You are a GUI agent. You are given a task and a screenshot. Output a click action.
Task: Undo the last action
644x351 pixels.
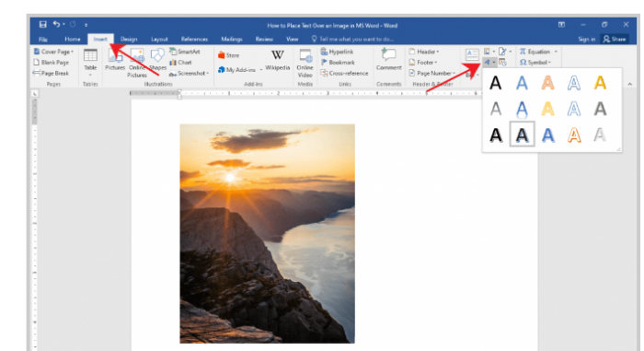click(x=57, y=25)
